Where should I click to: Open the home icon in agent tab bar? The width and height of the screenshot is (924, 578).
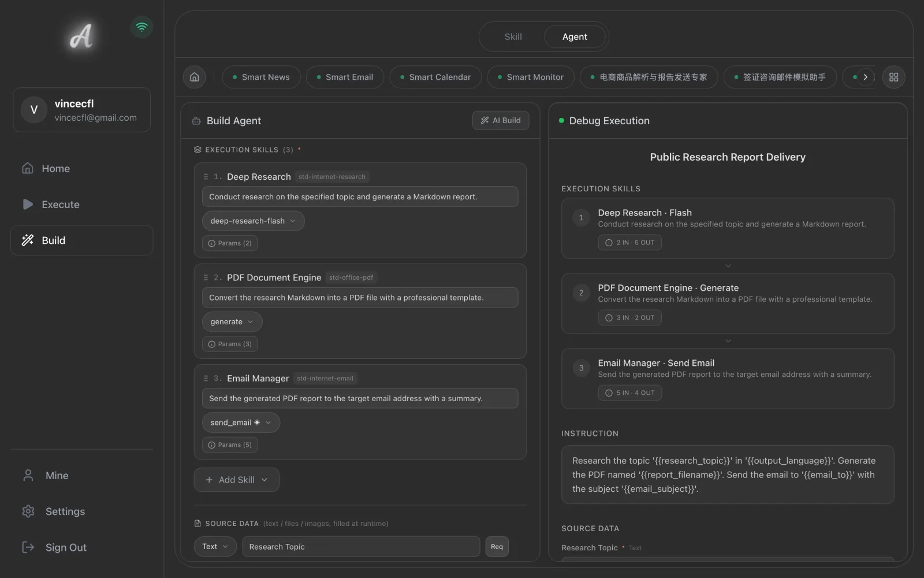coord(195,77)
